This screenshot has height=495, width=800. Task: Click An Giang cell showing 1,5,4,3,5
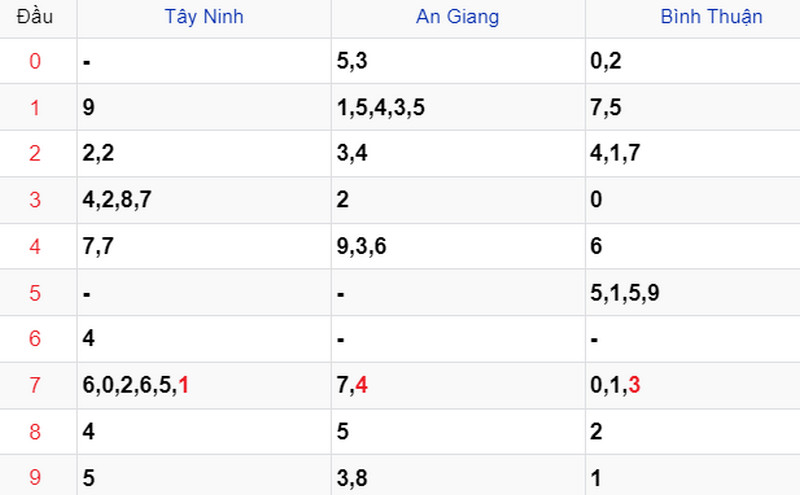pyautogui.click(x=458, y=107)
